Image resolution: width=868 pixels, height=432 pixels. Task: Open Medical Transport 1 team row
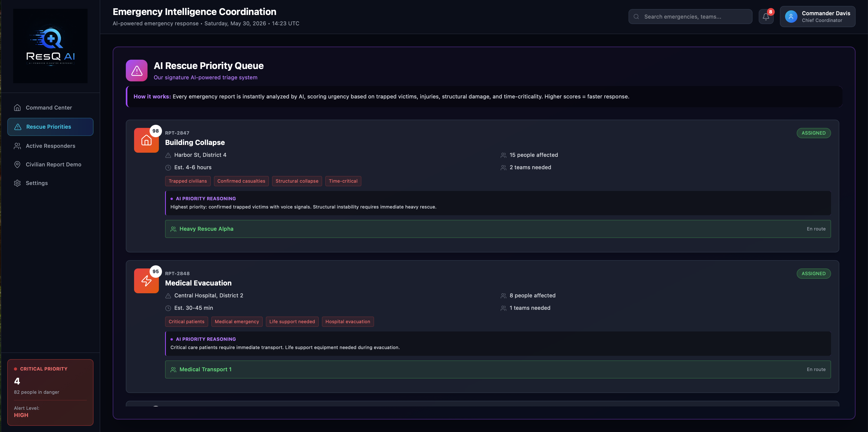(498, 369)
